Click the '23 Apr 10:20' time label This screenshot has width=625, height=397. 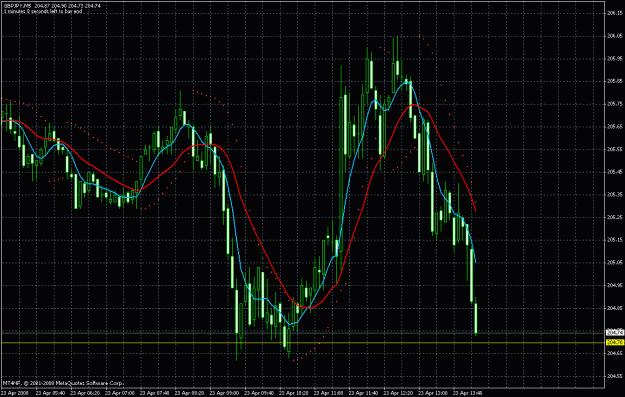coord(293,393)
